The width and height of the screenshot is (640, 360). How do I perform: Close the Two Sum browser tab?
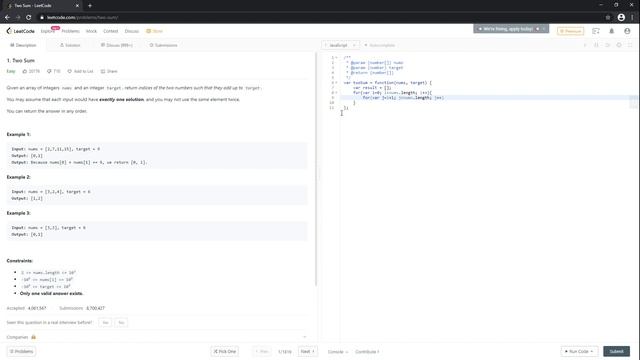(77, 6)
